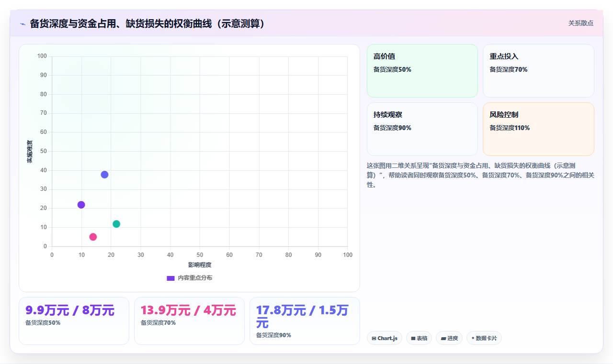Click 备货深度90% under the blue value
This screenshot has width=613, height=364.
273,335
